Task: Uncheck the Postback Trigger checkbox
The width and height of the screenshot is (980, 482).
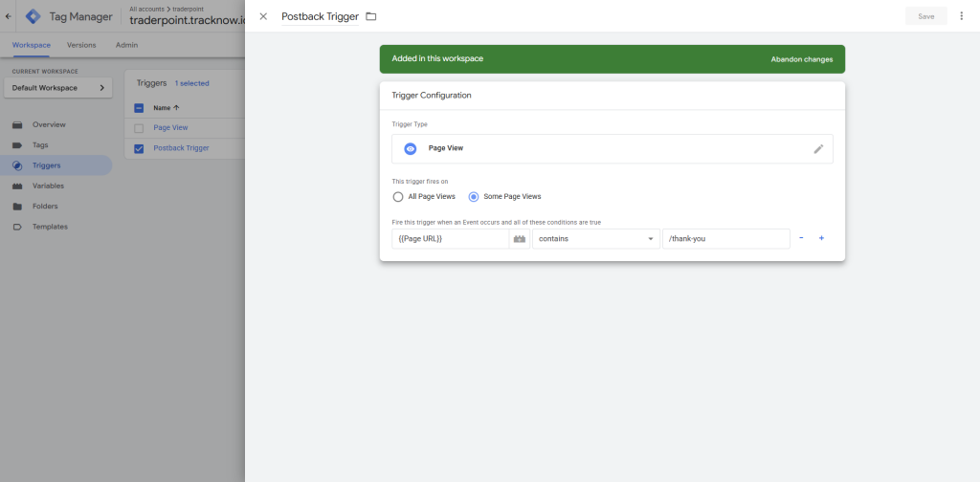Action: point(139,148)
